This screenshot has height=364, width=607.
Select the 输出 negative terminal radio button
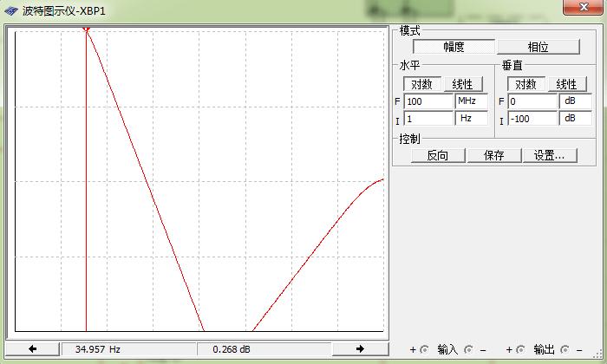pos(565,350)
